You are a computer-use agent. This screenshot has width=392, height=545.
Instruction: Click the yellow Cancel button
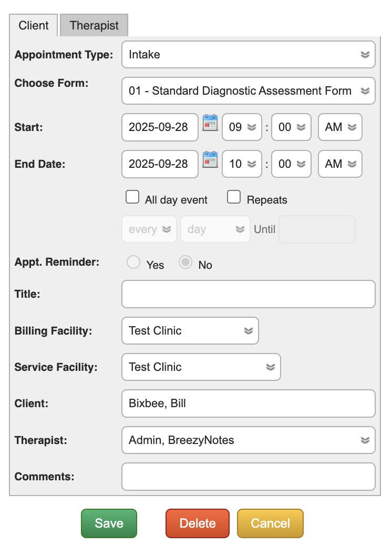tap(270, 523)
